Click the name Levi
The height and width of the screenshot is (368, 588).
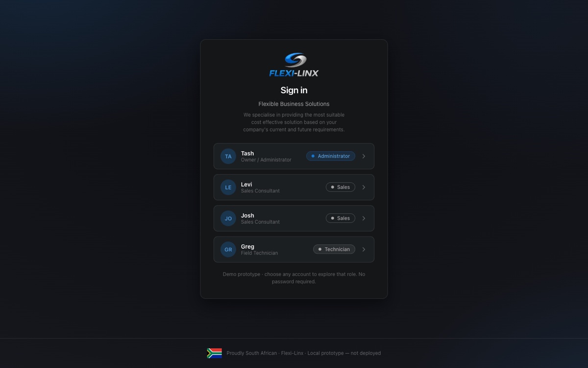point(246,184)
